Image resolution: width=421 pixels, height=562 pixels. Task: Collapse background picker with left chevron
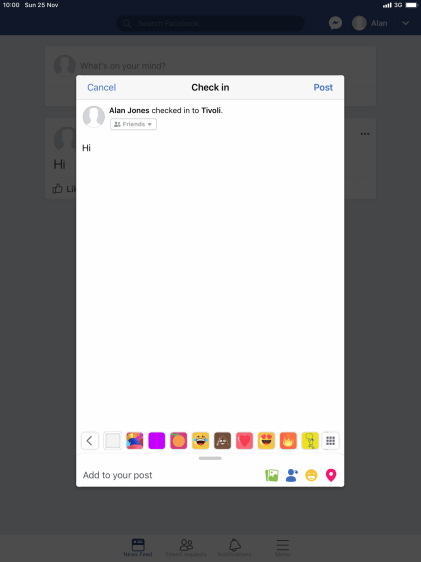point(90,440)
